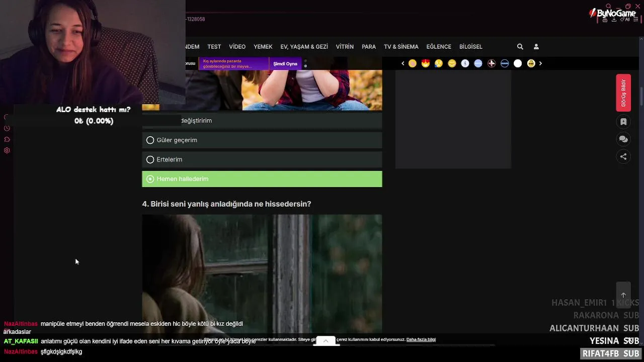Select the Güler geçerim answer
The width and height of the screenshot is (644, 362).
(x=262, y=140)
